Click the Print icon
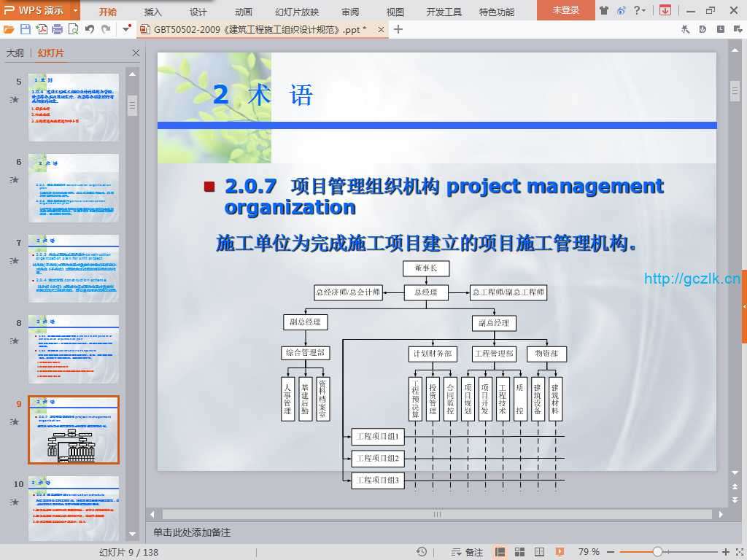 (57, 29)
